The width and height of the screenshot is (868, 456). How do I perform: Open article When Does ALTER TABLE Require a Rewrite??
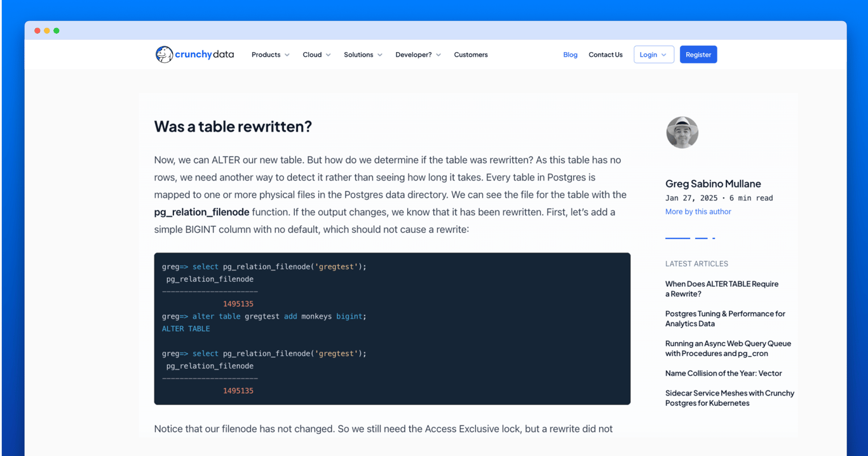point(722,289)
